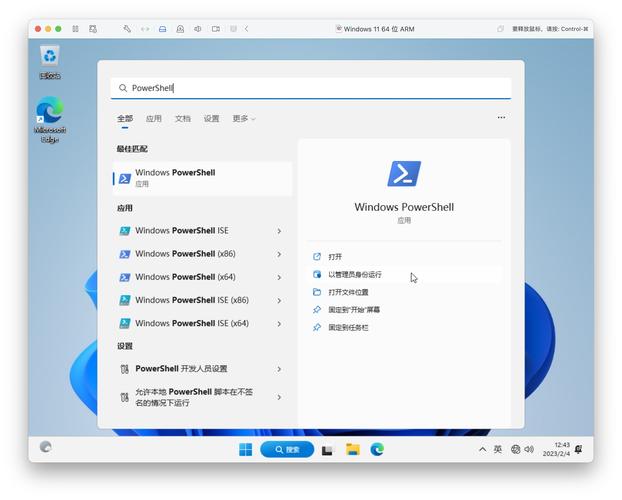Image resolution: width=622 pixels, height=500 pixels.
Task: Open the network globe tray icon
Action: coord(515,450)
